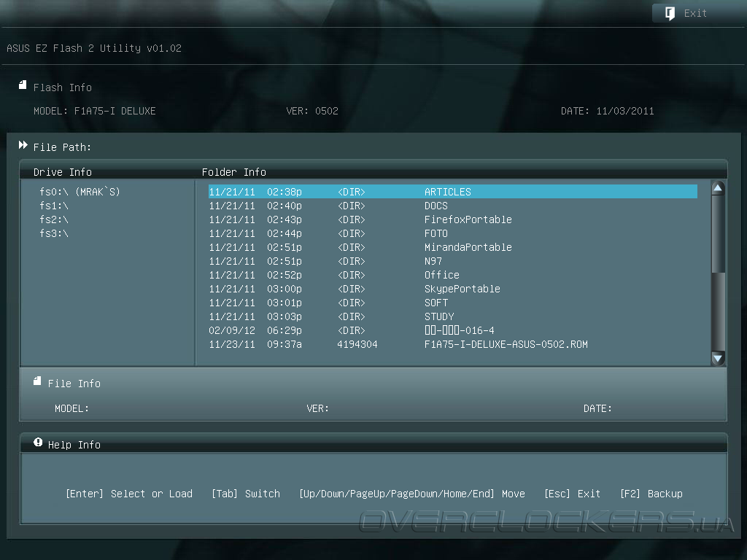Viewport: 747px width, 560px height.
Task: Select drive fs0:\ (MRAK`S)
Action: 80,192
